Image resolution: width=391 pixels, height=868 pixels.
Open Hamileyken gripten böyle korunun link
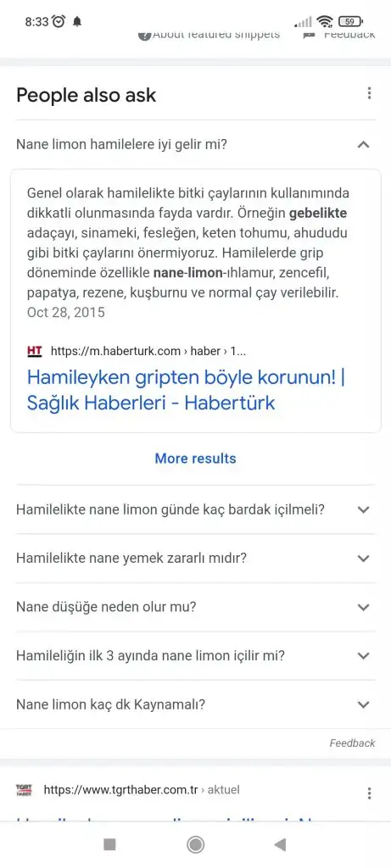coord(186,390)
